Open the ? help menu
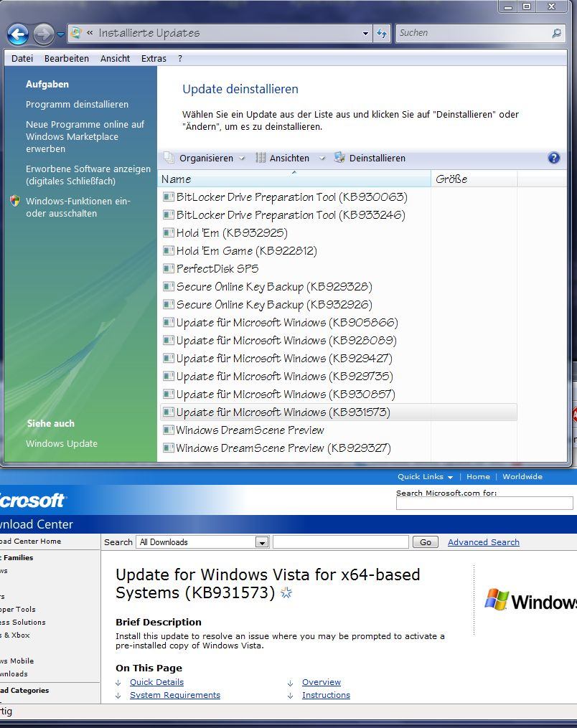The width and height of the screenshot is (577, 728). (x=180, y=59)
